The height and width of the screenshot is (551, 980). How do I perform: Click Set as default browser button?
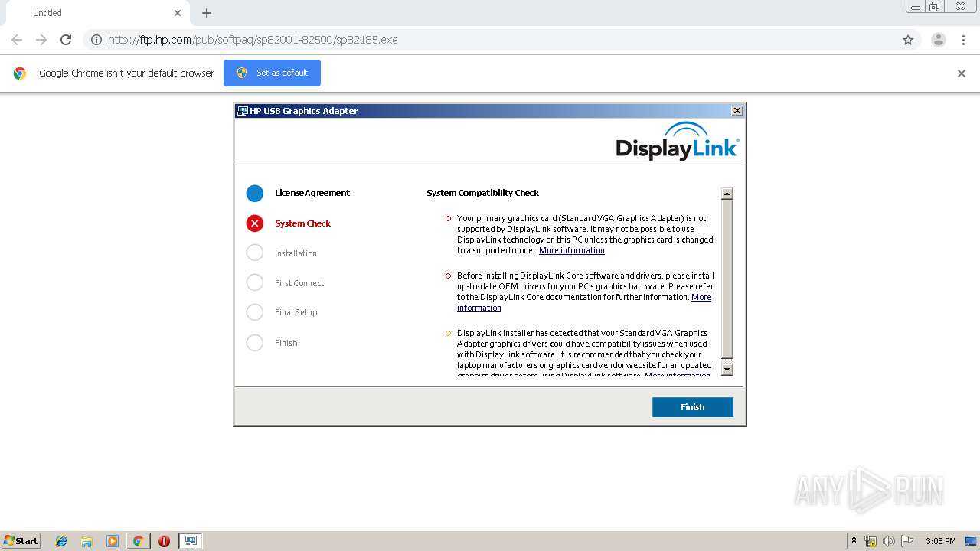(272, 73)
